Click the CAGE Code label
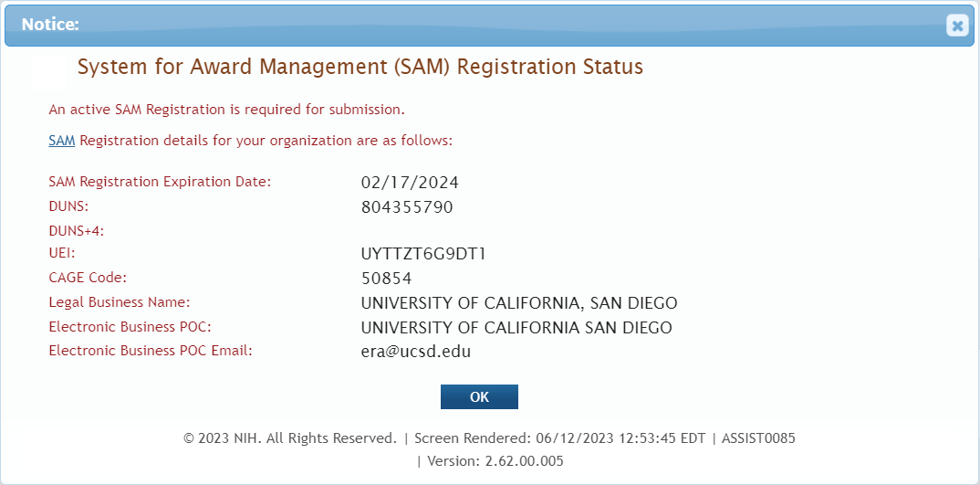Viewport: 980px width, 485px height. 88,277
